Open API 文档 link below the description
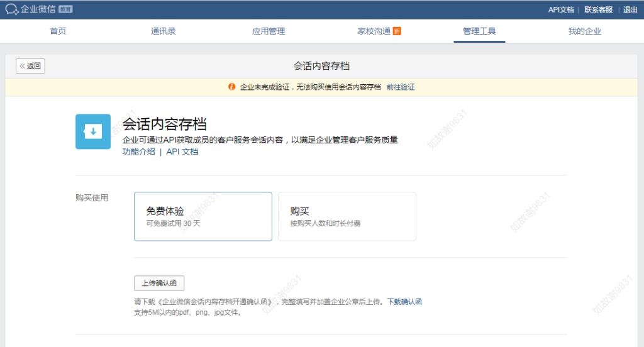Screen dimensions: 644x347 182,151
